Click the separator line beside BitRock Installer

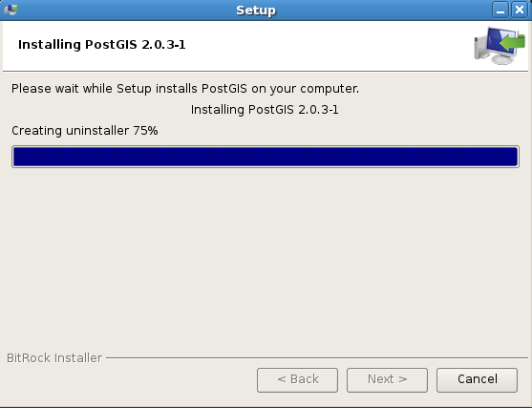click(x=317, y=357)
